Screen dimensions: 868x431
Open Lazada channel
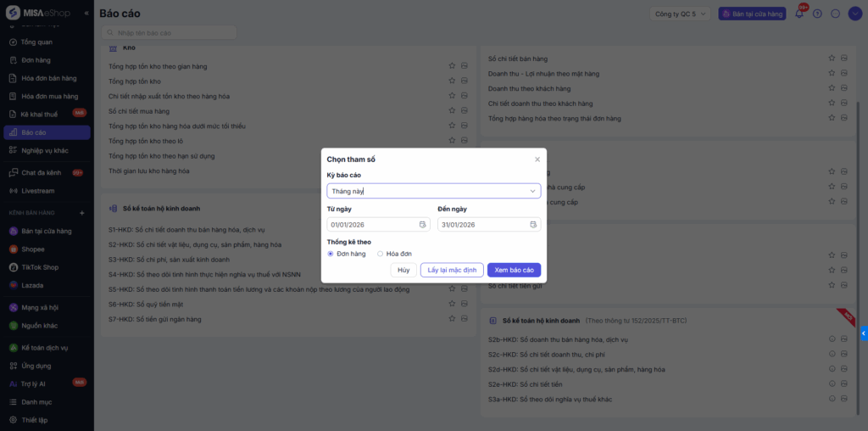[x=47, y=285]
